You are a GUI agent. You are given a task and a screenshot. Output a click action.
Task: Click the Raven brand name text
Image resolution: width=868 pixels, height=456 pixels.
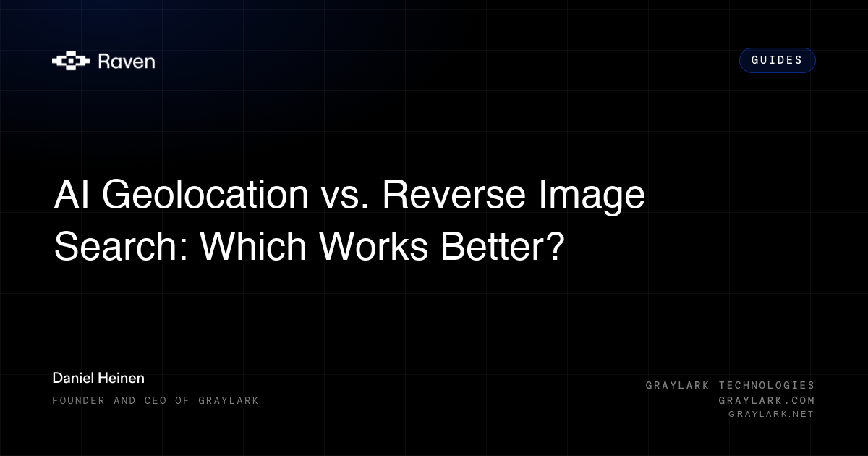coord(126,62)
